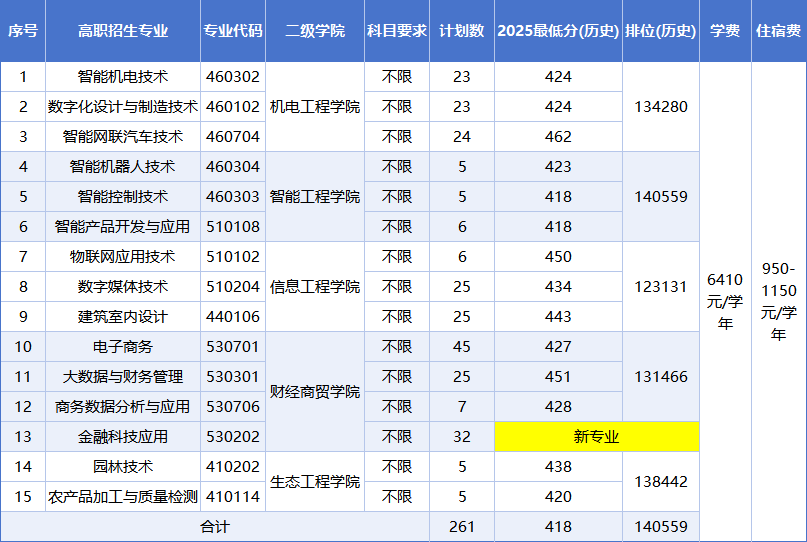The width and height of the screenshot is (807, 542).
Task: Select the 物联网应用技术 cell
Action: tap(123, 256)
